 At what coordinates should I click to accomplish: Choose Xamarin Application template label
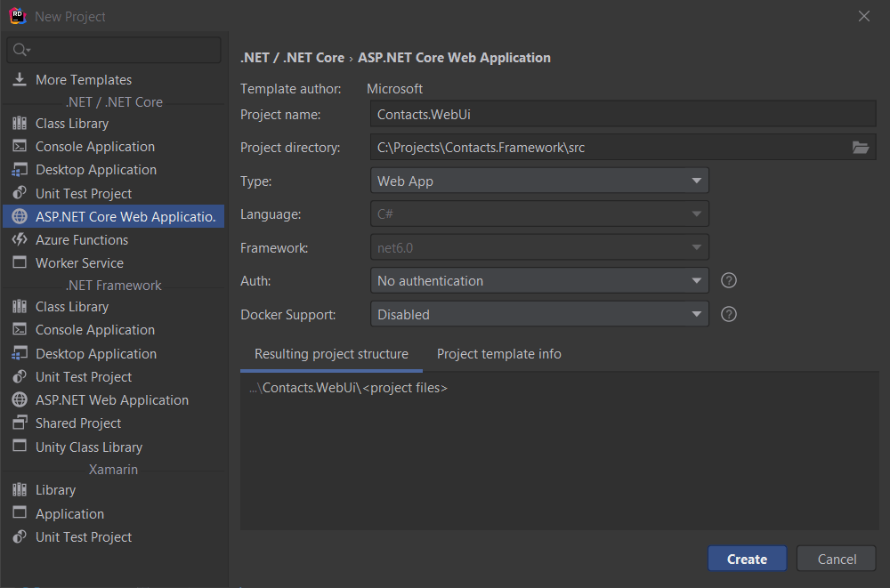pos(69,514)
